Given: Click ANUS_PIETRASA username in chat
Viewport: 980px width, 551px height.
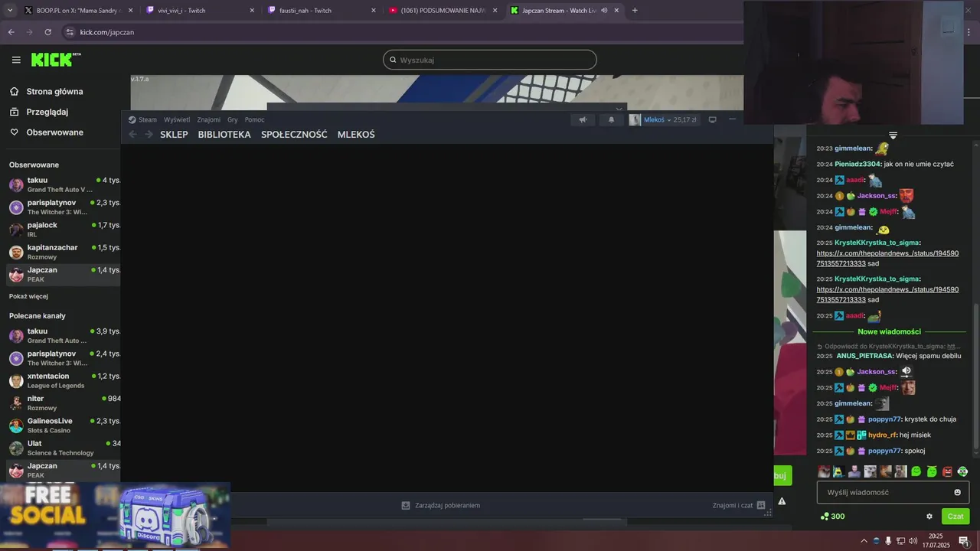Looking at the screenshot, I should [x=864, y=356].
